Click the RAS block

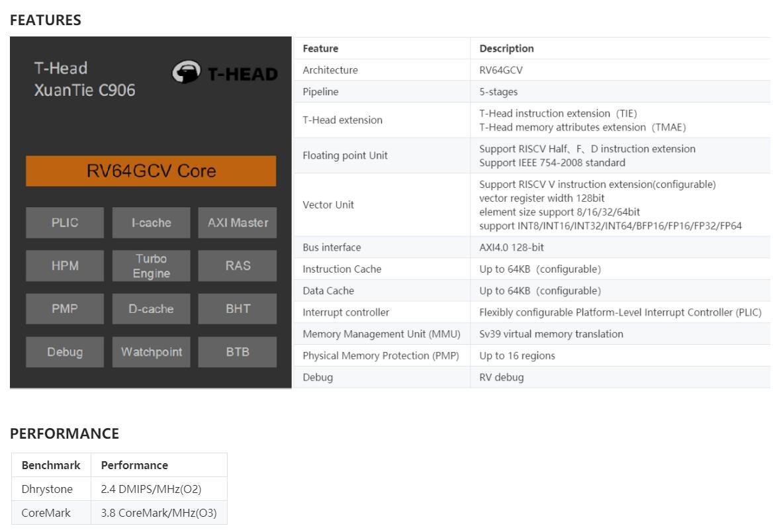coord(238,266)
